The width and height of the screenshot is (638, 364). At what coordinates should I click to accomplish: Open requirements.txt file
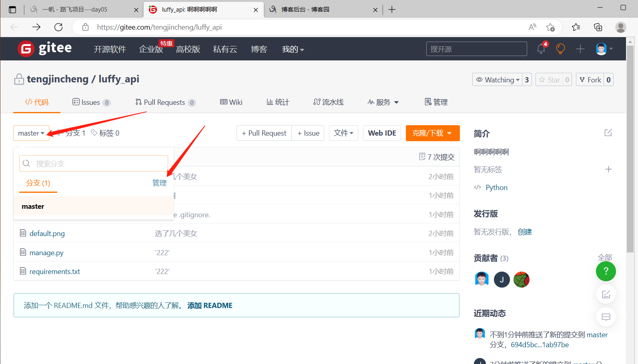click(x=55, y=272)
